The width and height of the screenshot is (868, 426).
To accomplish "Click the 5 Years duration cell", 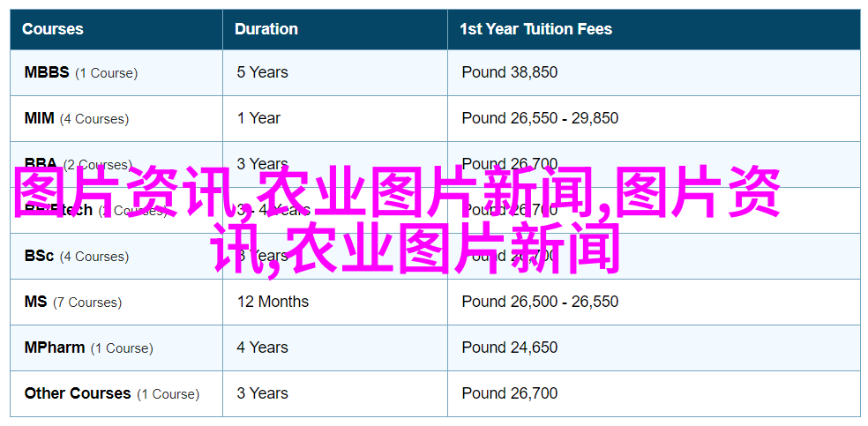I will 262,72.
